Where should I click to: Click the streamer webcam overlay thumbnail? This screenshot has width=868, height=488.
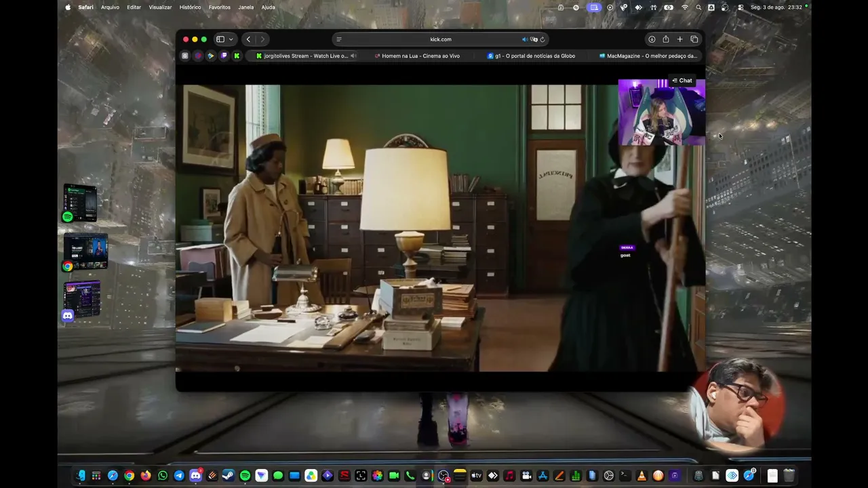click(x=661, y=113)
